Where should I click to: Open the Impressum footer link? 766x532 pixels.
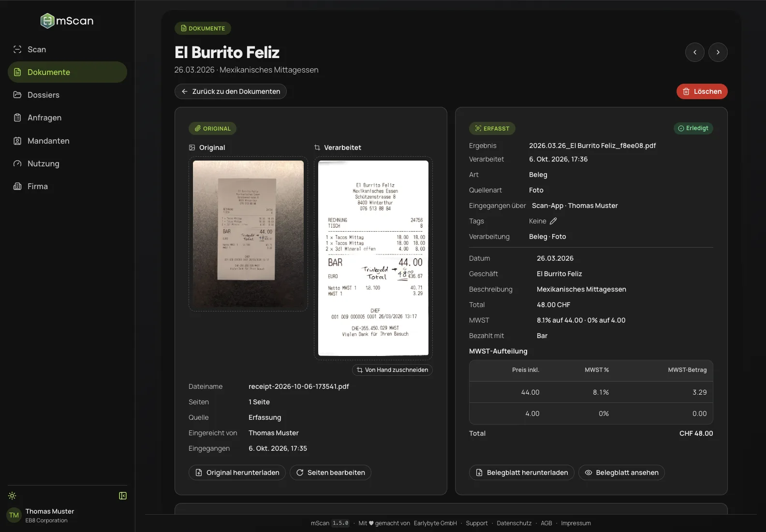(576, 523)
